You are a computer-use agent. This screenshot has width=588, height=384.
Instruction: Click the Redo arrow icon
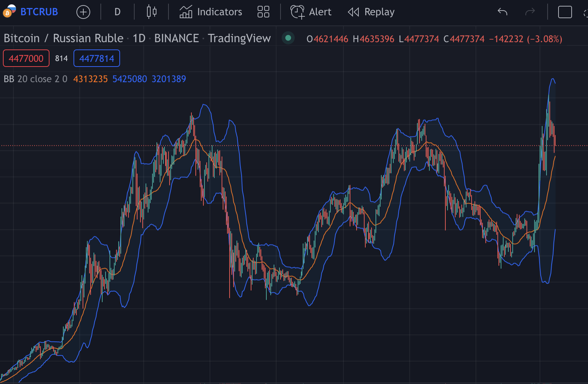point(531,12)
